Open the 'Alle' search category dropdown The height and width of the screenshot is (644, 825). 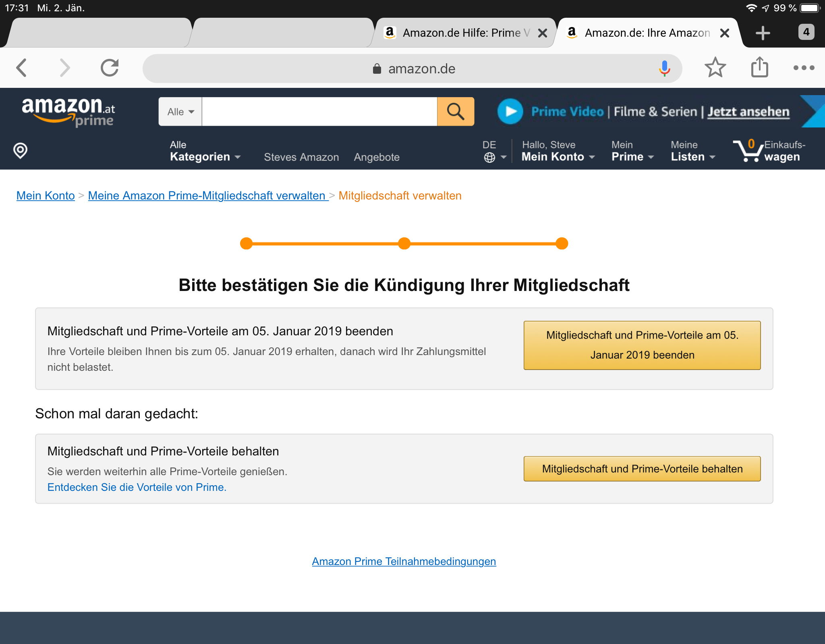click(179, 112)
